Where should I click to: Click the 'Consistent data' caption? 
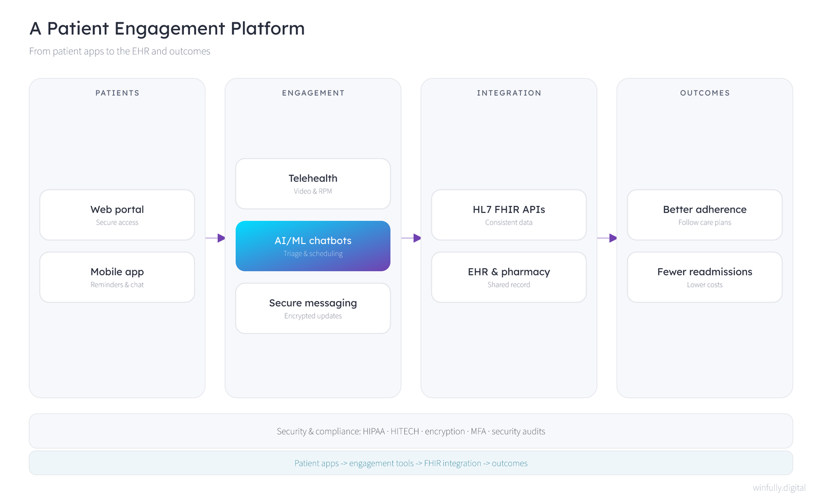click(509, 222)
